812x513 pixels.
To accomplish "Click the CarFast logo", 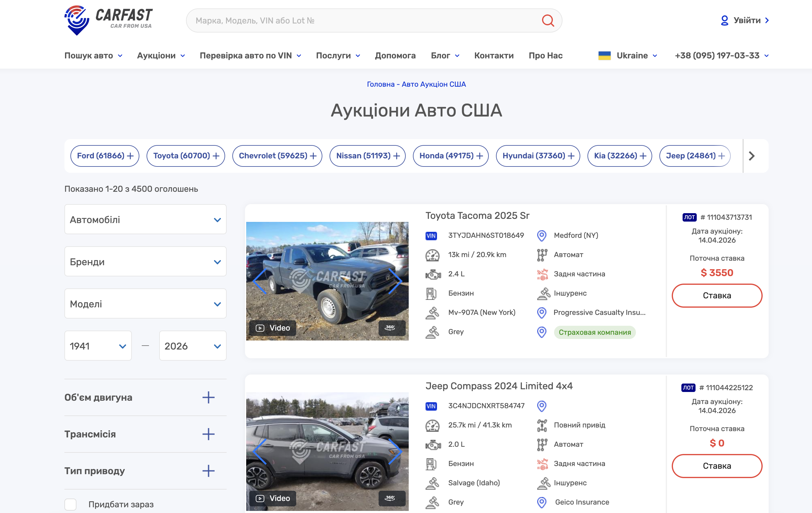I will pyautogui.click(x=108, y=20).
